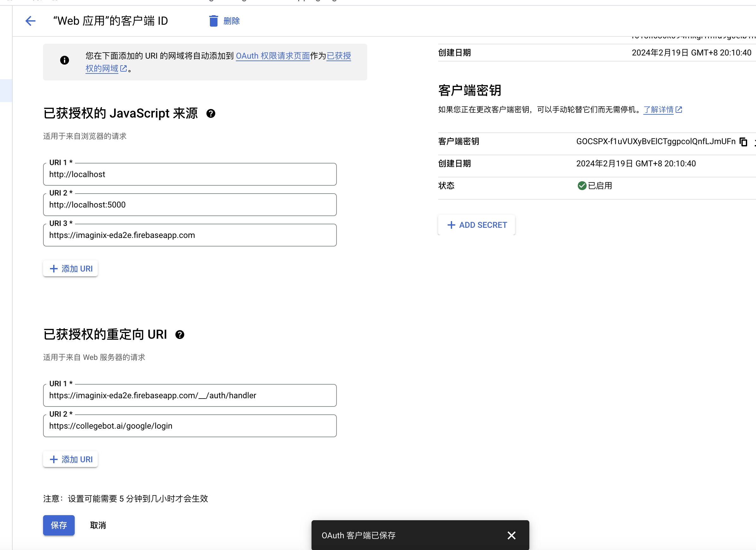Select the http://localhost URI field
The height and width of the screenshot is (550, 756).
[x=190, y=174]
